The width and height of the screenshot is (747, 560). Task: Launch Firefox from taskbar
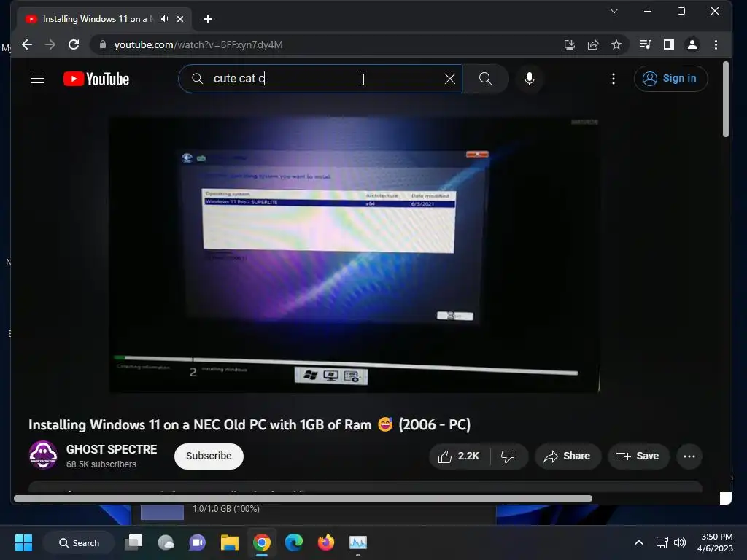click(326, 542)
